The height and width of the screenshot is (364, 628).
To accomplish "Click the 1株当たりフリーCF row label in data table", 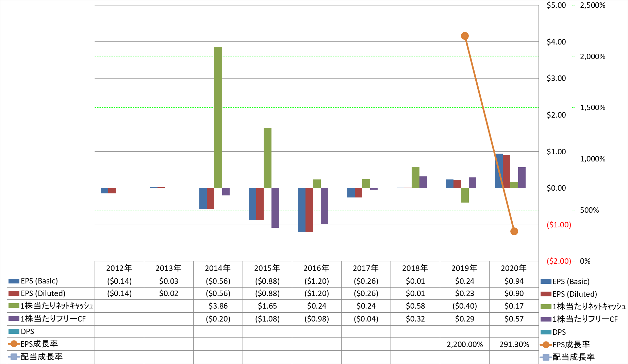I will point(53,319).
